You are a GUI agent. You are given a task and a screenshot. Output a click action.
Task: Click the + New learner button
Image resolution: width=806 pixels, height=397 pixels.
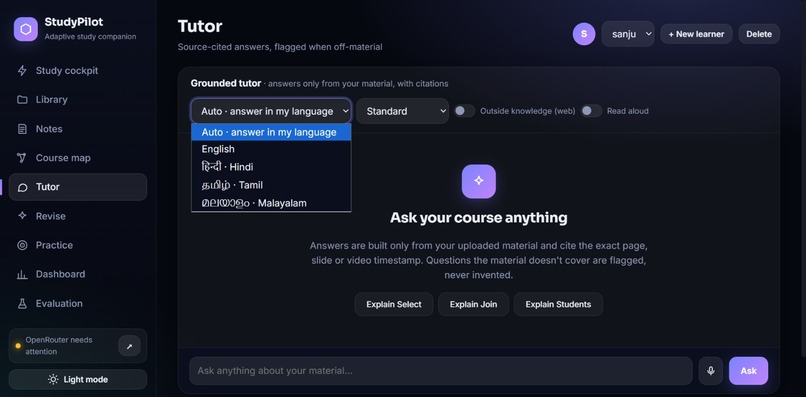(696, 34)
